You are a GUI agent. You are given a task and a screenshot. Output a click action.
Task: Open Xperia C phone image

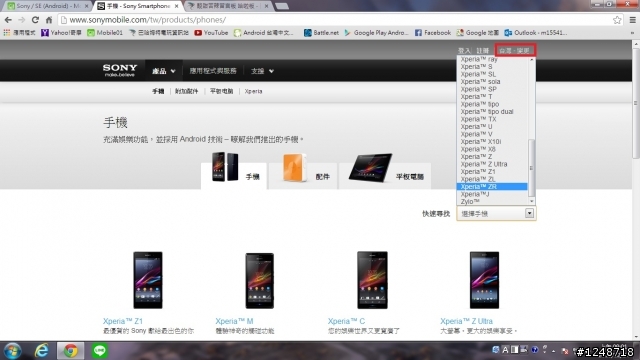pos(372,280)
